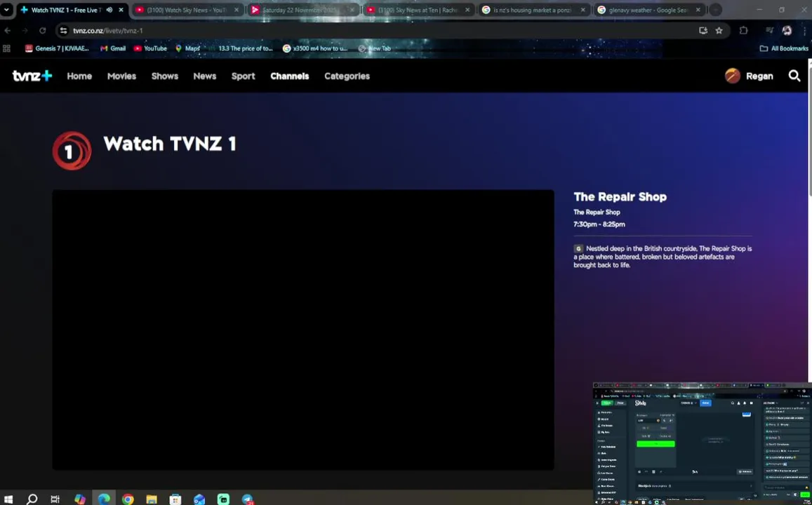Open the Categories nav item
This screenshot has height=505, width=812.
coord(347,76)
